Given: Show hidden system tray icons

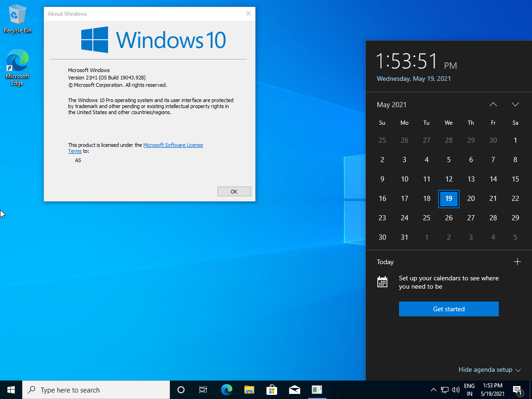Looking at the screenshot, I should pyautogui.click(x=433, y=390).
